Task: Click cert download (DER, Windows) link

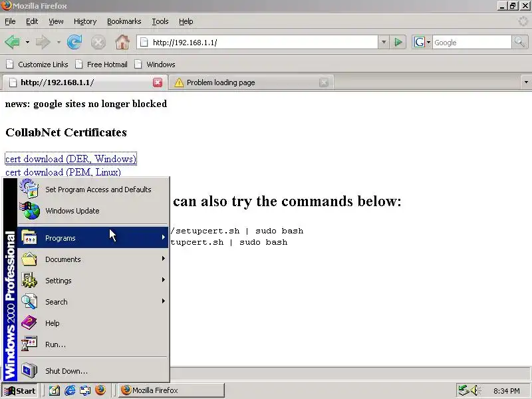Action: click(x=71, y=159)
